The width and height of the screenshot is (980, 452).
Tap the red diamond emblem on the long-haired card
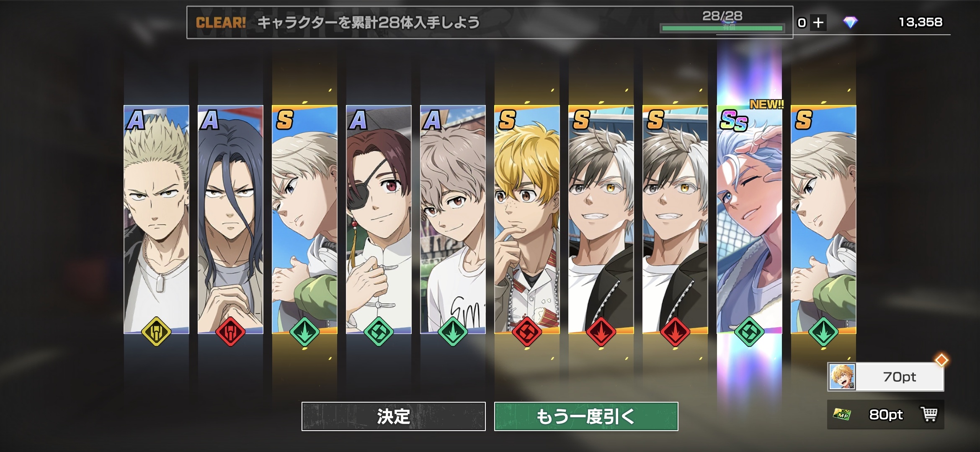[230, 332]
